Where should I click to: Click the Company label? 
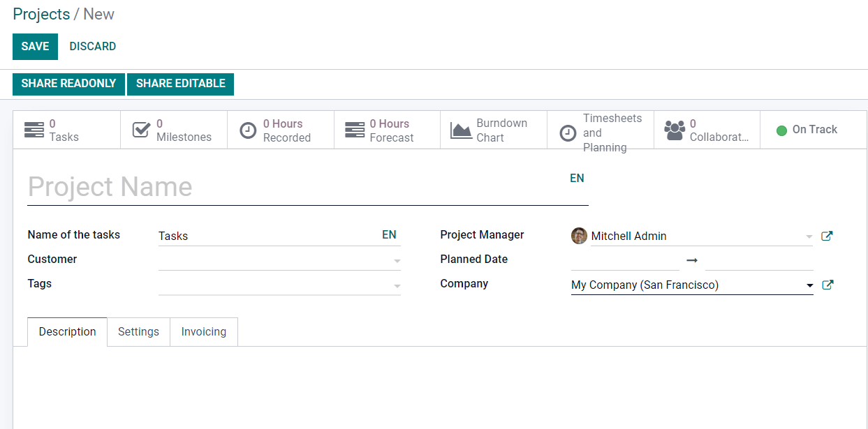tap(464, 284)
